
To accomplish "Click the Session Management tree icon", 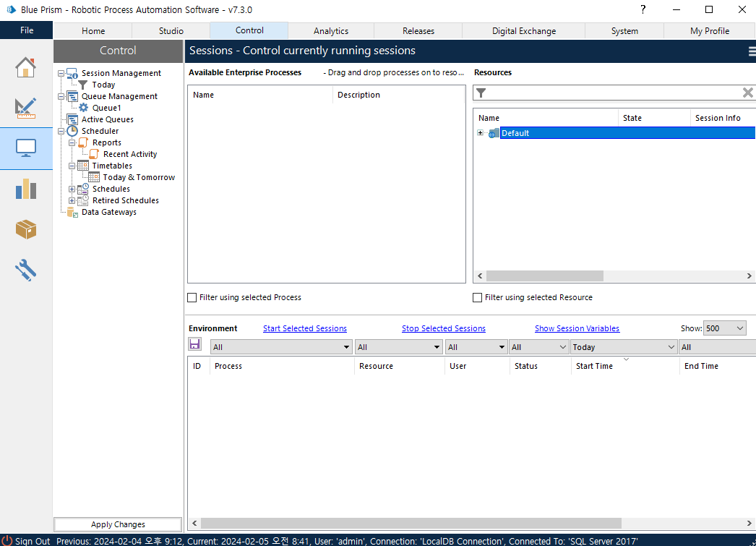I will 72,73.
